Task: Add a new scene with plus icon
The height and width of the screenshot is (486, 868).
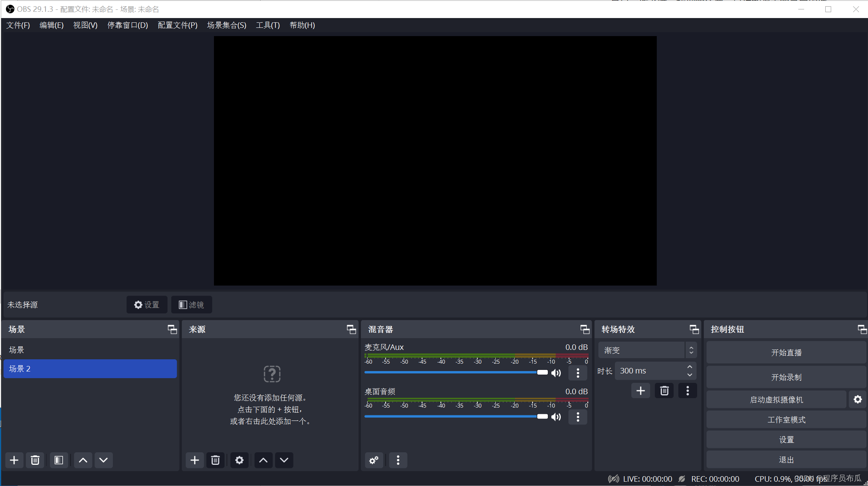Action: pyautogui.click(x=14, y=460)
